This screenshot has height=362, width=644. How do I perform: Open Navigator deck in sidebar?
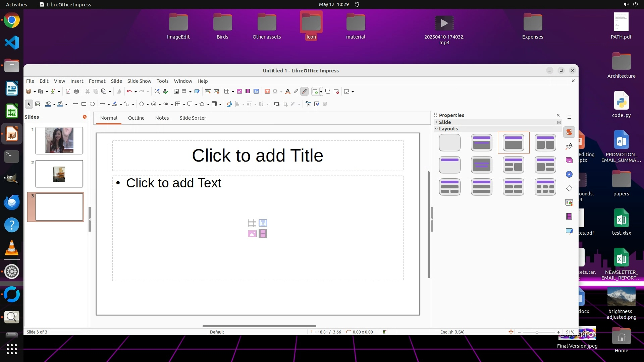click(569, 174)
